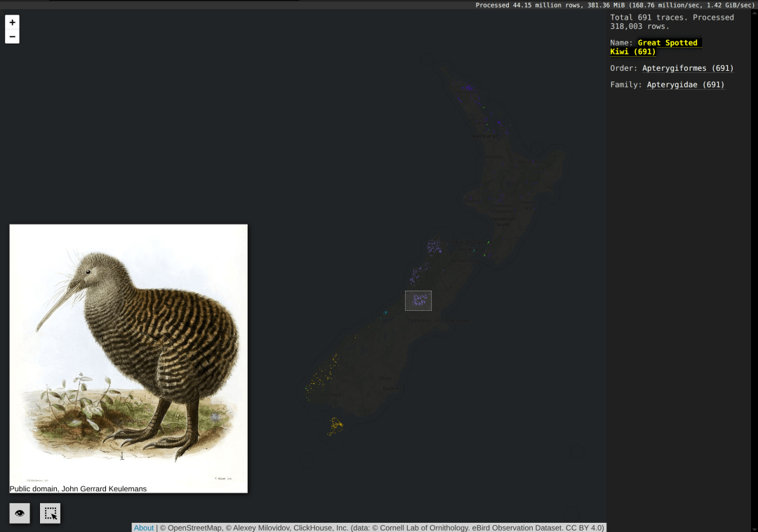Click the dashed selection box on map
This screenshot has height=532, width=758.
tap(418, 300)
